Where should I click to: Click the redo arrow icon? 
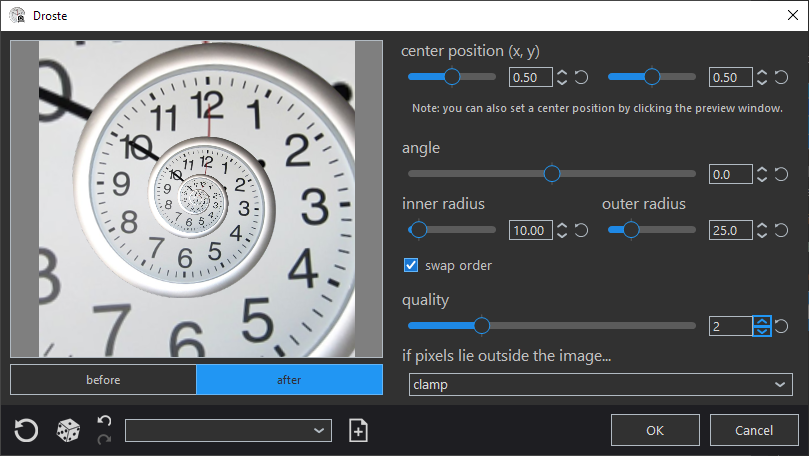point(104,439)
